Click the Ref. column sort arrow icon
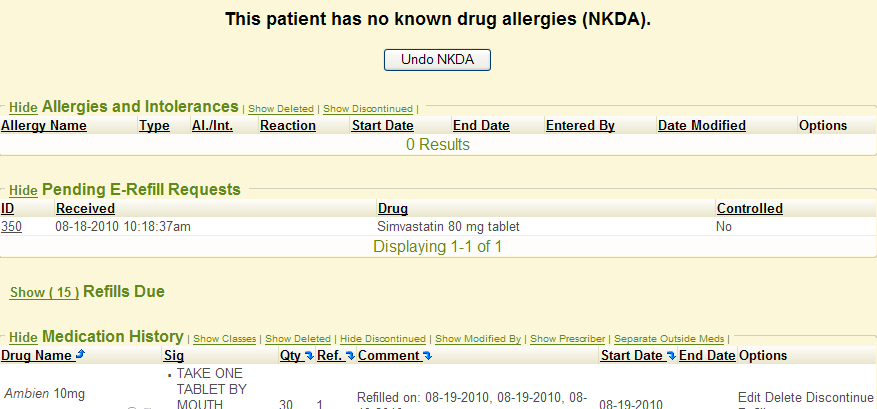Screen dimensions: 877x409 (x=350, y=356)
